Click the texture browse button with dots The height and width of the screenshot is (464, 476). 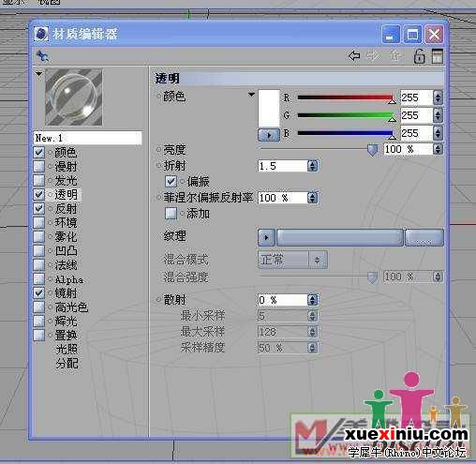pyautogui.click(x=424, y=238)
